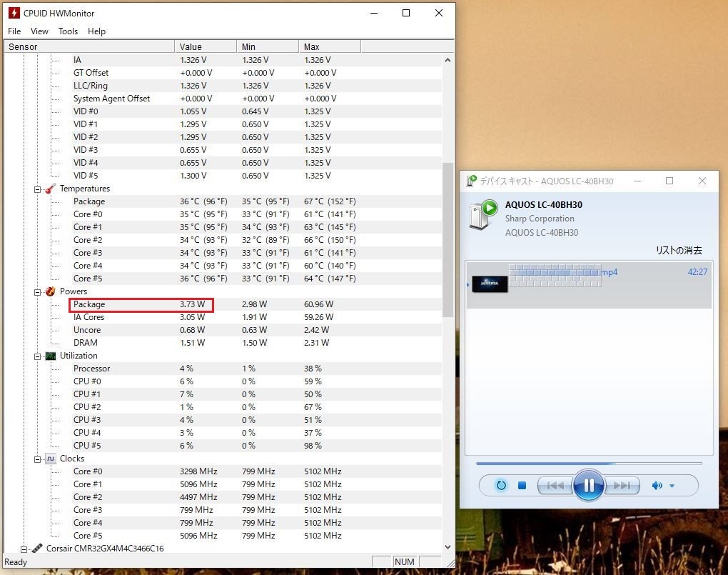728x575 pixels.
Task: Open the View menu in HWMonitor
Action: [x=39, y=31]
